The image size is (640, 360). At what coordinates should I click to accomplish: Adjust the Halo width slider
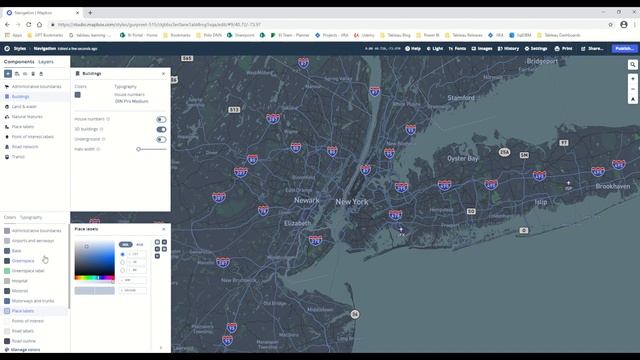point(151,149)
